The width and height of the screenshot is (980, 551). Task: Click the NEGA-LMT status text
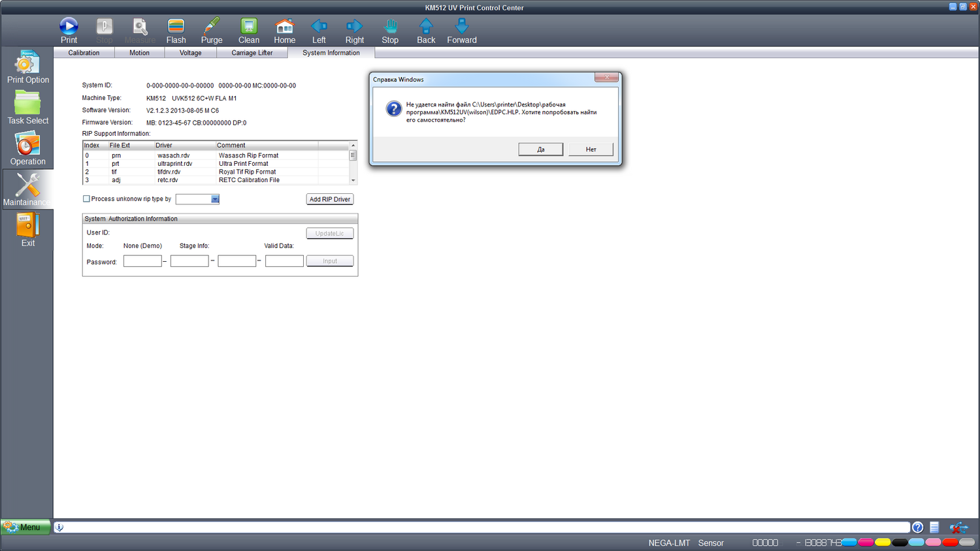[x=669, y=543]
